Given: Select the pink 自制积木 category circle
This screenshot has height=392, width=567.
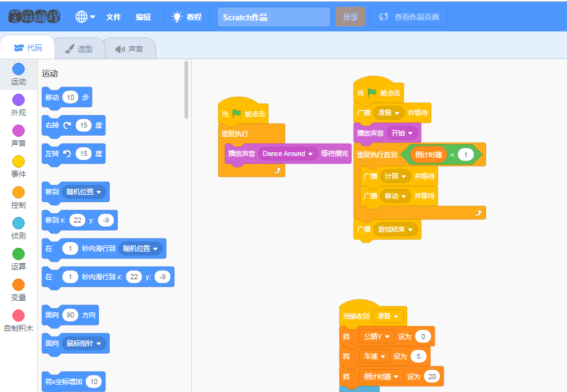Looking at the screenshot, I should 19,316.
